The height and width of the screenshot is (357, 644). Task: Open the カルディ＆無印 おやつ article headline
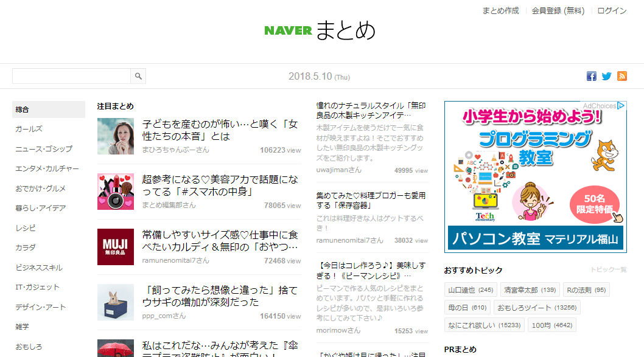(220, 241)
